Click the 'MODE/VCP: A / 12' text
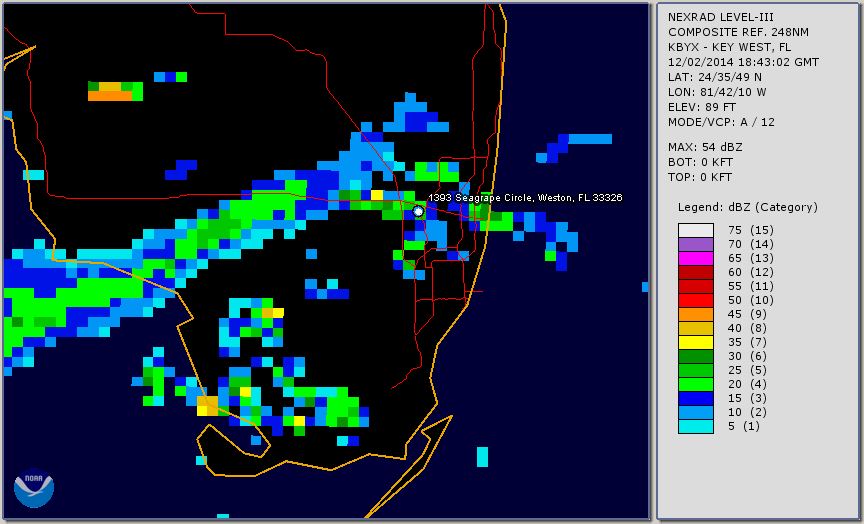 721,122
